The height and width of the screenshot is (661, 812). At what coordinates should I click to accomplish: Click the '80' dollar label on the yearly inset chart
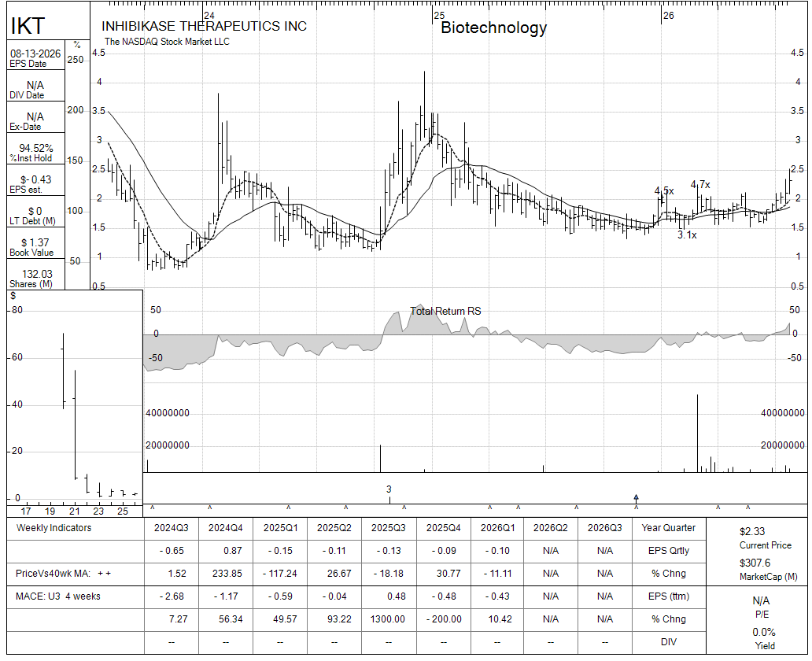coord(17,310)
